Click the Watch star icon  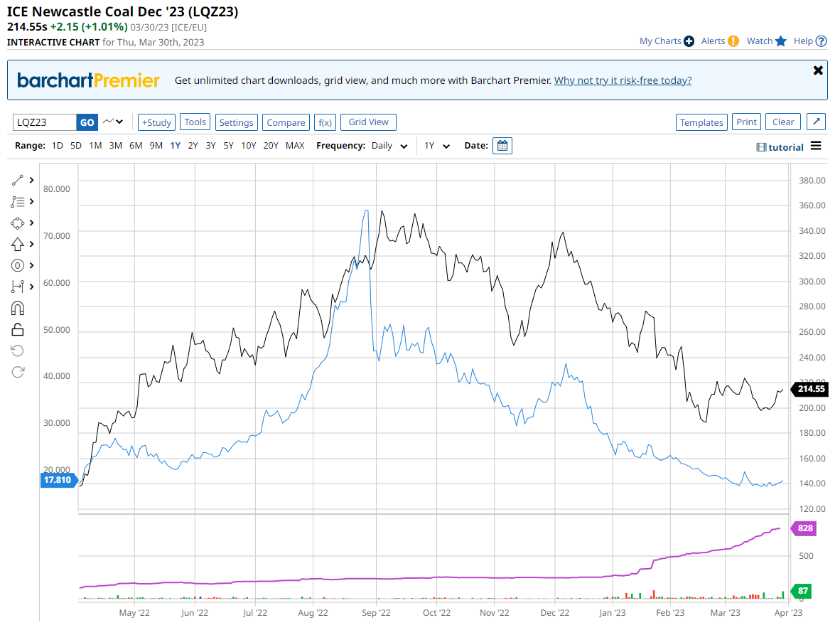coord(781,41)
